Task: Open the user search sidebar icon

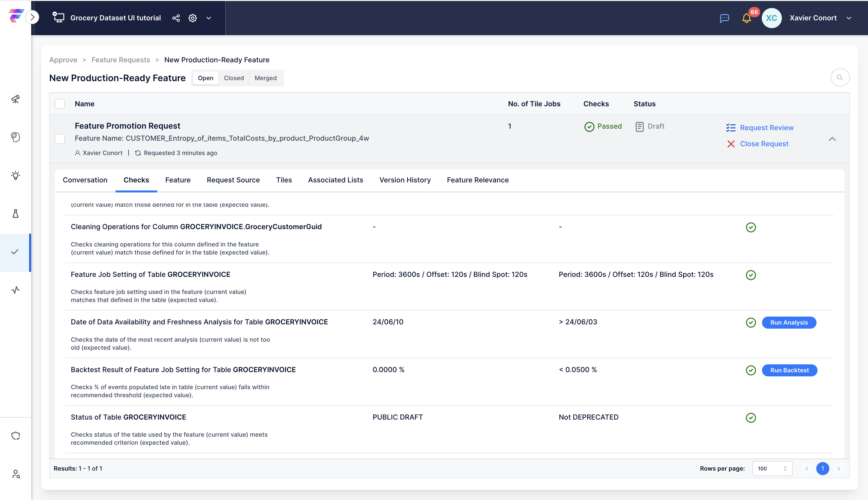Action: tap(15, 474)
